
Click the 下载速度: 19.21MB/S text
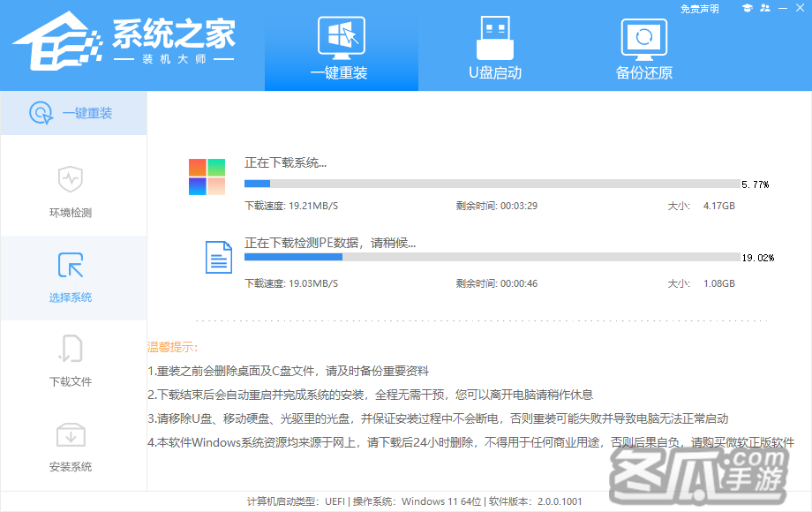[x=291, y=206]
